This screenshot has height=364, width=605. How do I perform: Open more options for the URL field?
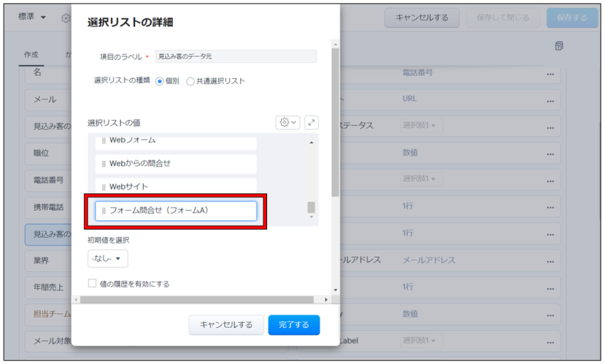coord(550,99)
